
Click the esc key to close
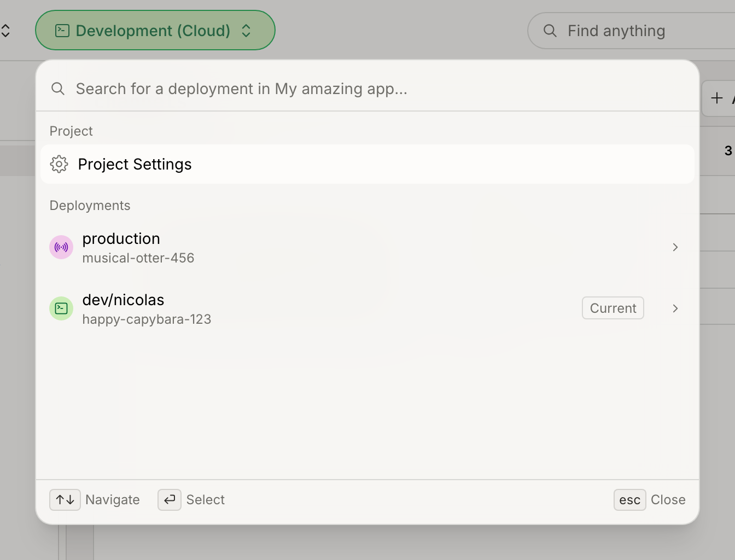pos(630,500)
